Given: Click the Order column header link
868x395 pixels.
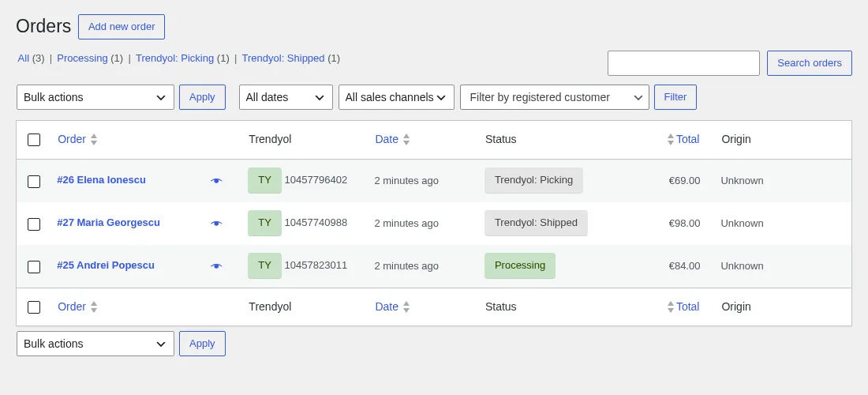Looking at the screenshot, I should 72,139.
